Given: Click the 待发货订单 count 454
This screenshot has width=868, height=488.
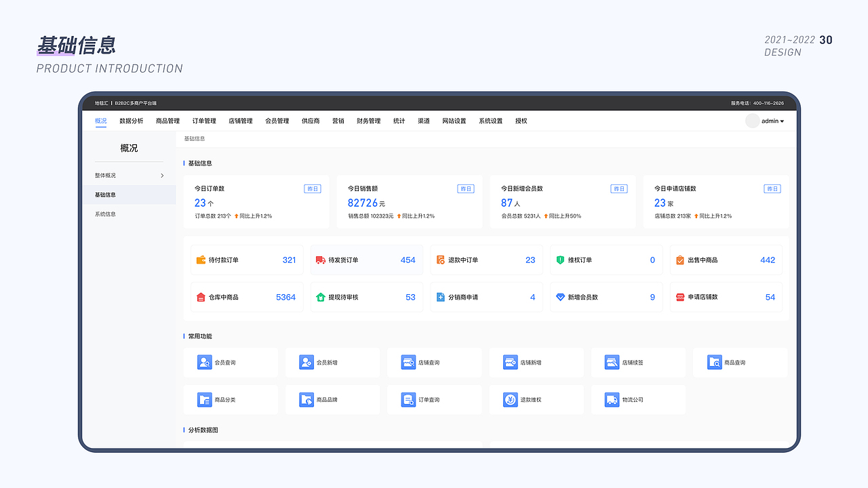Looking at the screenshot, I should [408, 260].
